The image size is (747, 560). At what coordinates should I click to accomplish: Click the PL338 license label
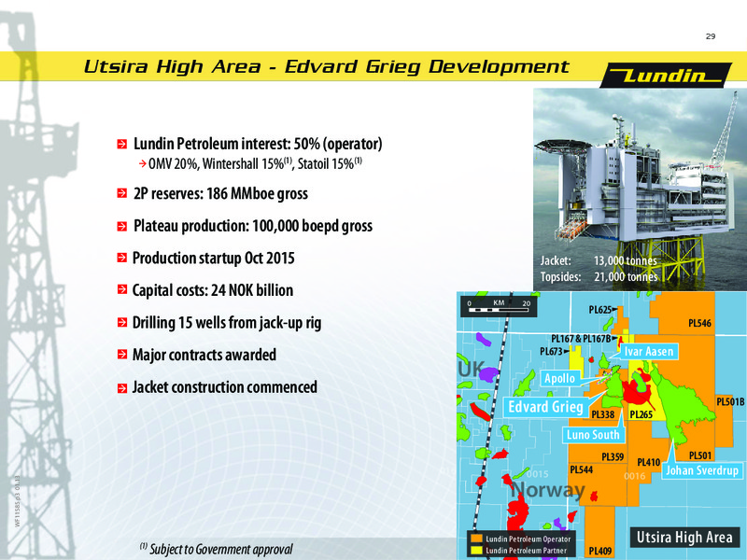(x=602, y=414)
